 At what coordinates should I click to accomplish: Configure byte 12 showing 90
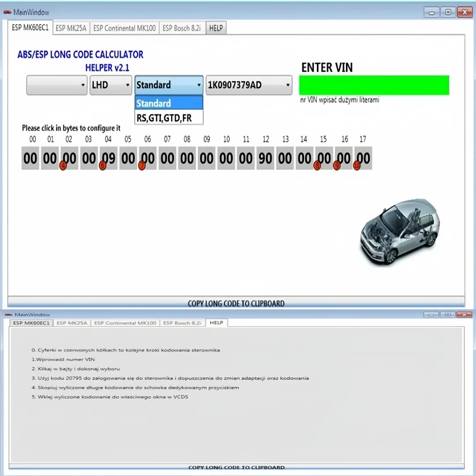[x=265, y=158]
